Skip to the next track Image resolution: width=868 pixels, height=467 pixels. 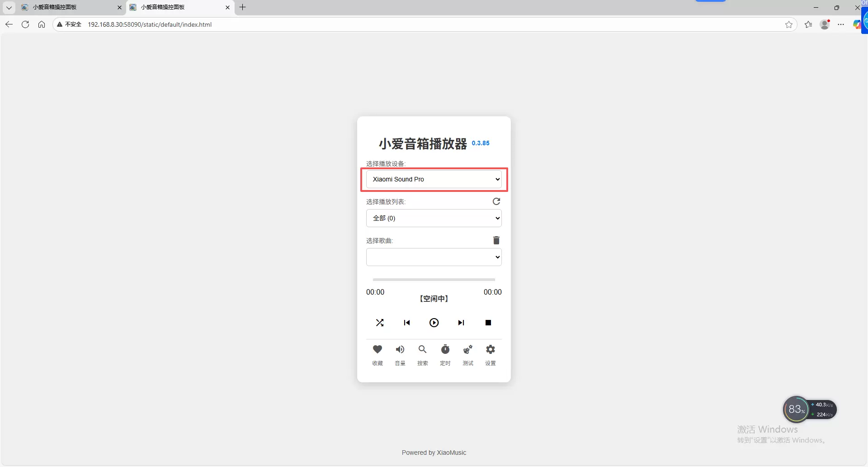pos(461,323)
